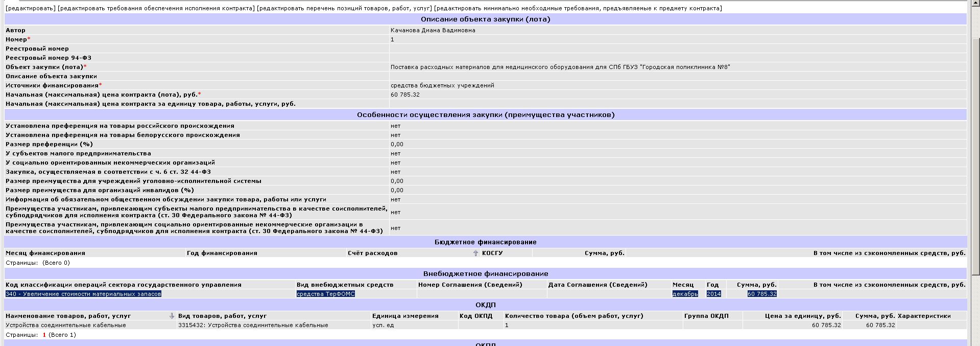Click нет for У субъектов малого предпринимательства
The image size is (980, 346).
396,153
